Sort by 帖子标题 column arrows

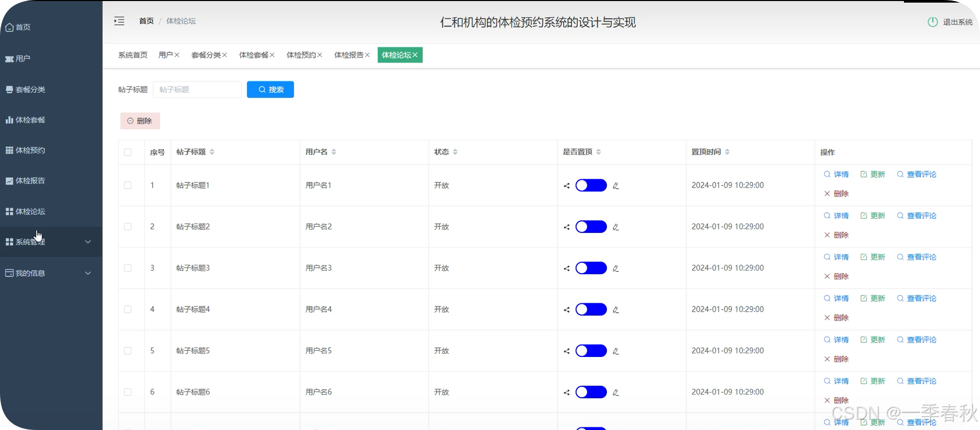click(x=212, y=152)
